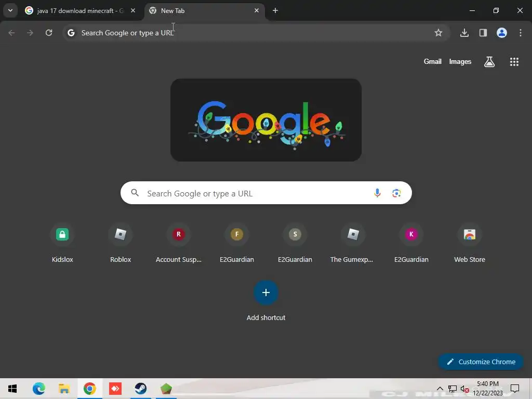
Task: Open the Images link
Action: pos(460,62)
